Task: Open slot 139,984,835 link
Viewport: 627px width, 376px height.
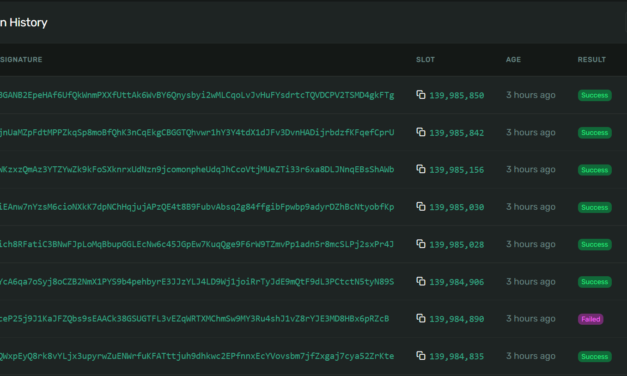Action: [457, 356]
